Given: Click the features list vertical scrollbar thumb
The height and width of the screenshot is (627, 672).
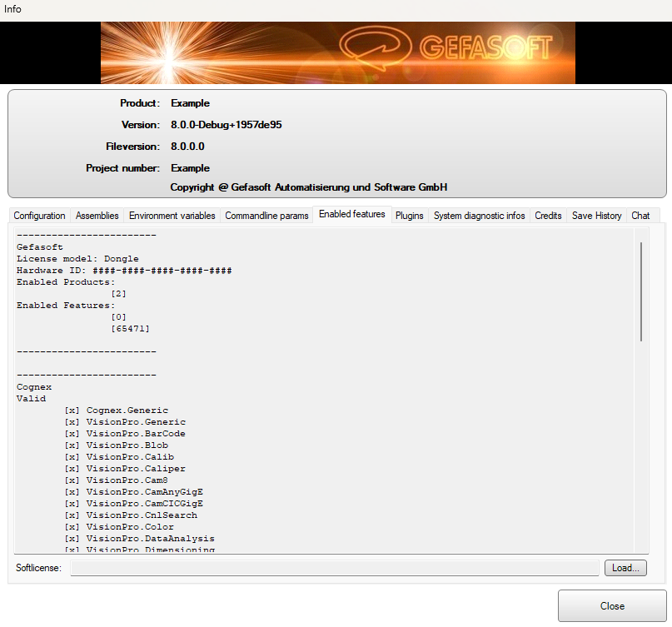Looking at the screenshot, I should (641, 292).
